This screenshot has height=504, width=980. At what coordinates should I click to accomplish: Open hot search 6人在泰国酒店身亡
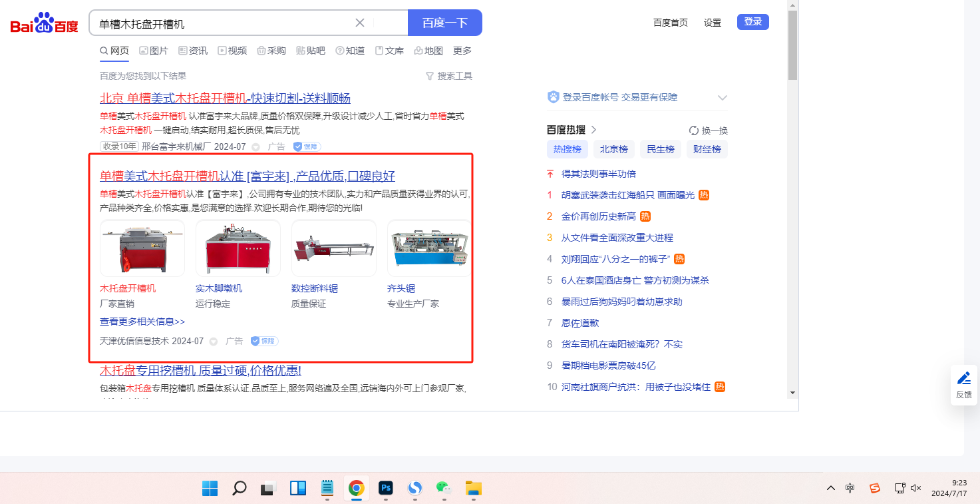click(x=635, y=280)
